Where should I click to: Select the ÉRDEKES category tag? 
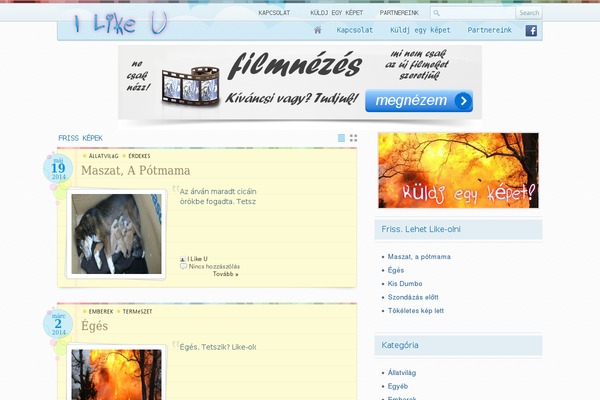pos(139,156)
